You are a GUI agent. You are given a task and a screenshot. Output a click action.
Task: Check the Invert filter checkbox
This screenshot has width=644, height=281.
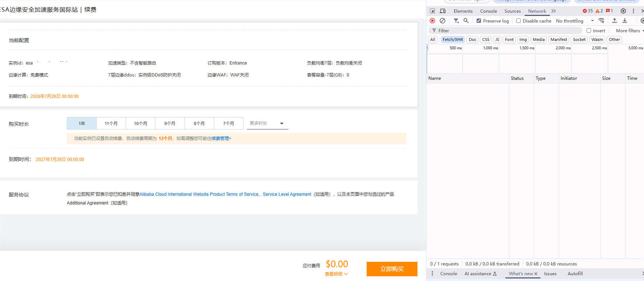click(x=589, y=30)
